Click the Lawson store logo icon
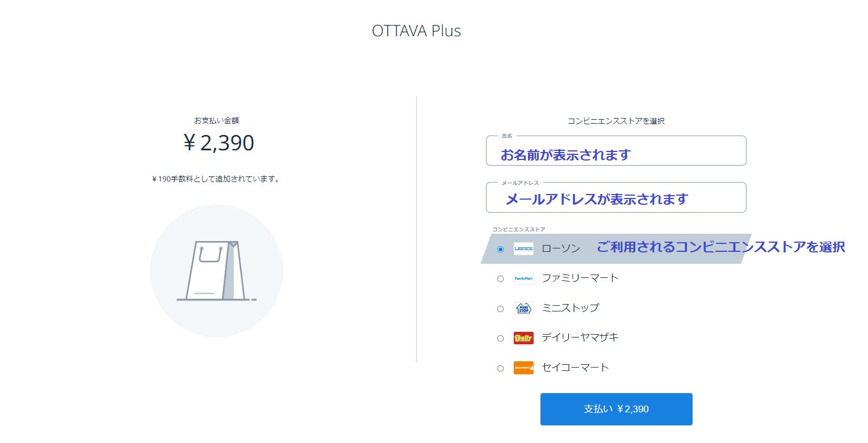Viewport: 868px width, 443px height. (523, 248)
